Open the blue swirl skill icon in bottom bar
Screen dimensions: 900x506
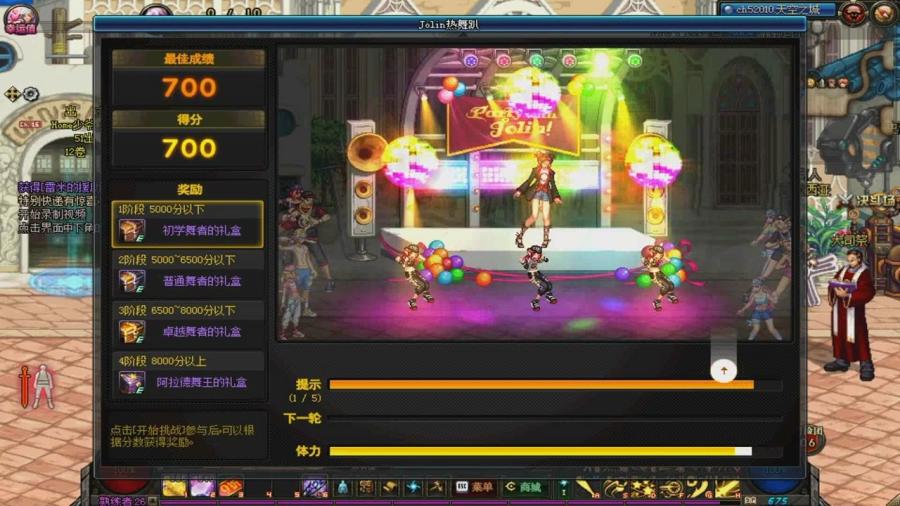pos(413,488)
